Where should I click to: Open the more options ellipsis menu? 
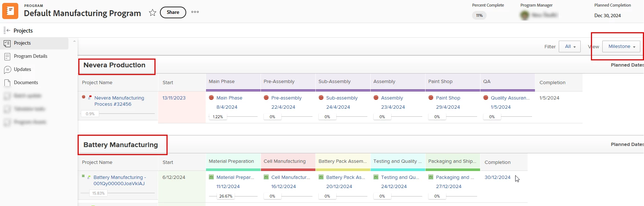point(195,12)
